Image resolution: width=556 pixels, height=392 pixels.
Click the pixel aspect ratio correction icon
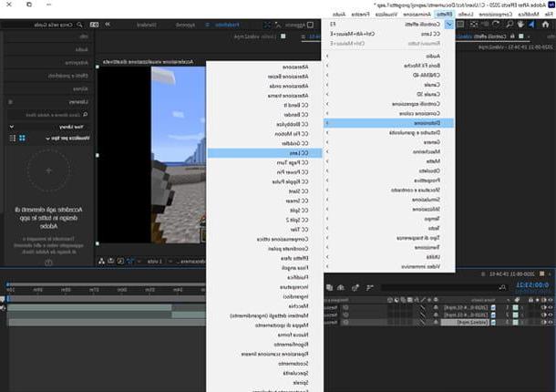point(130,261)
